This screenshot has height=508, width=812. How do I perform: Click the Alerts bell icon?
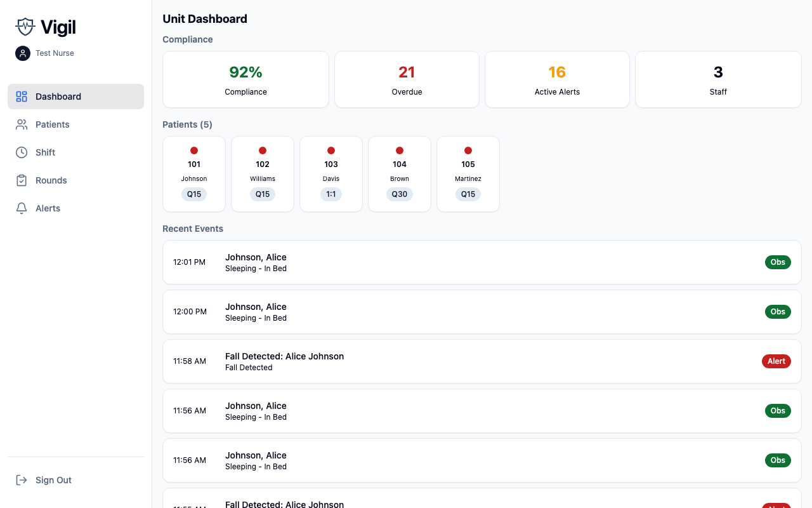click(21, 208)
